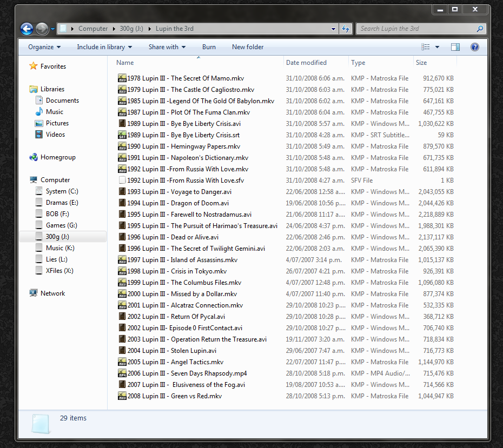Select Green vs Red.mkv file icon
This screenshot has width=503, height=448.
point(122,396)
